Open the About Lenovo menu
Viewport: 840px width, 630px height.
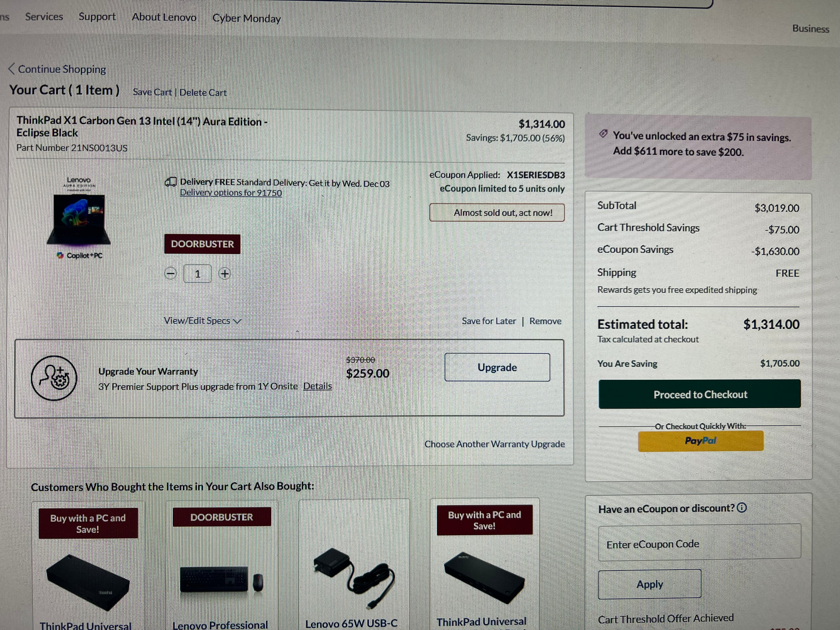[164, 17]
